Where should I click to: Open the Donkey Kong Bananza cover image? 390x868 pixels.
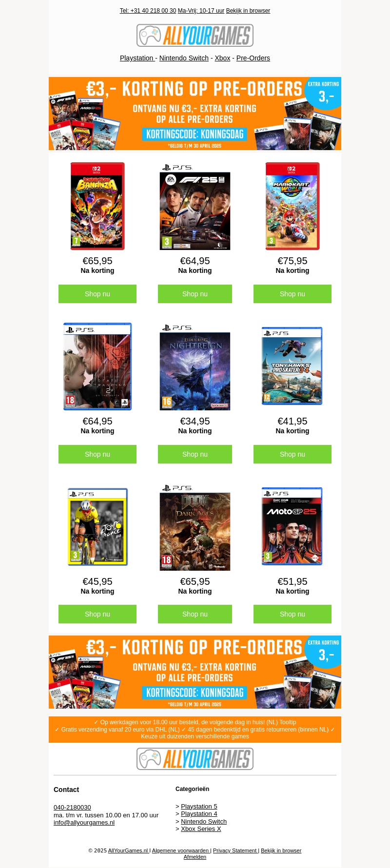97,206
